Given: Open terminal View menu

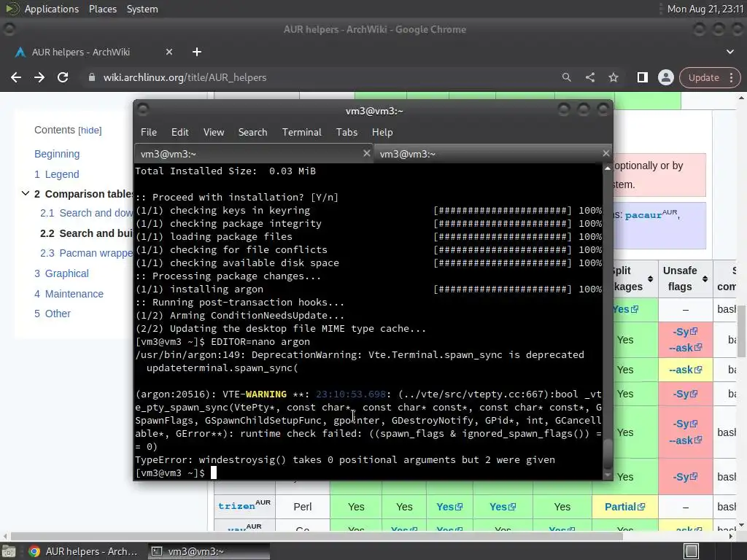Looking at the screenshot, I should pos(214,133).
